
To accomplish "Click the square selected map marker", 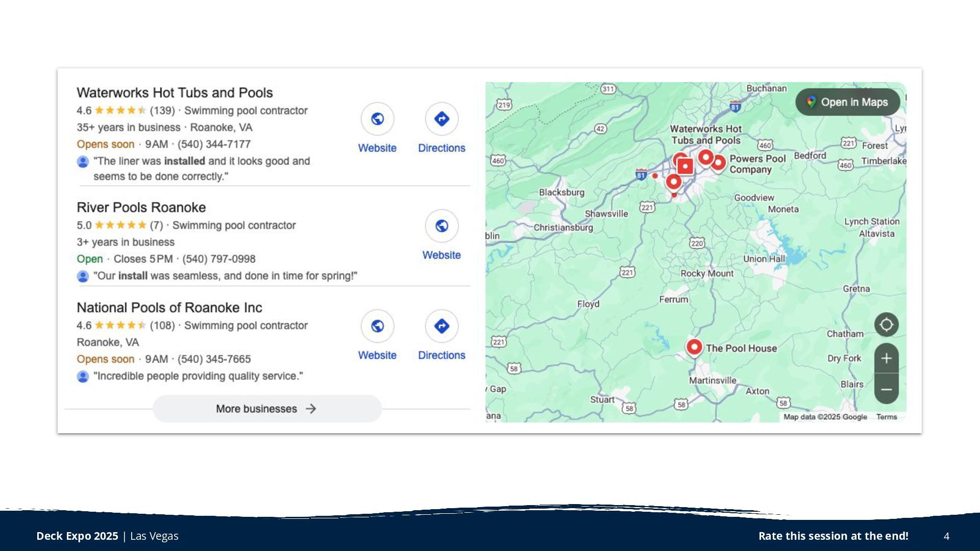I will 685,166.
